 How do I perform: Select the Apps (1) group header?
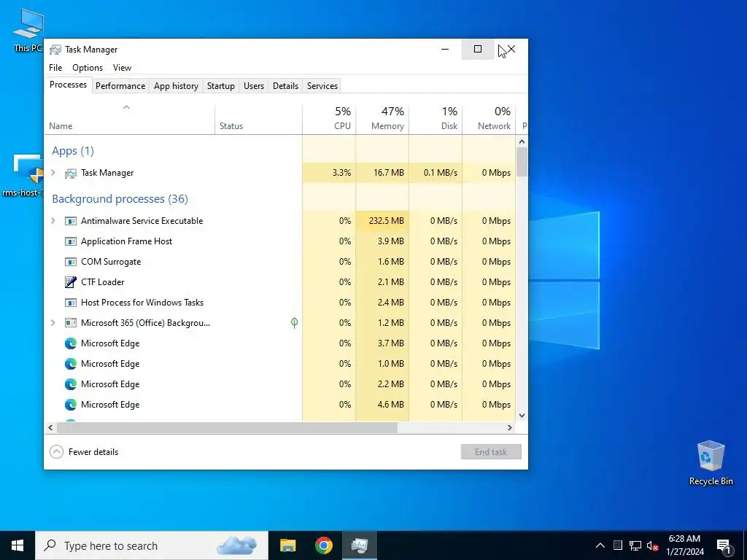[73, 151]
